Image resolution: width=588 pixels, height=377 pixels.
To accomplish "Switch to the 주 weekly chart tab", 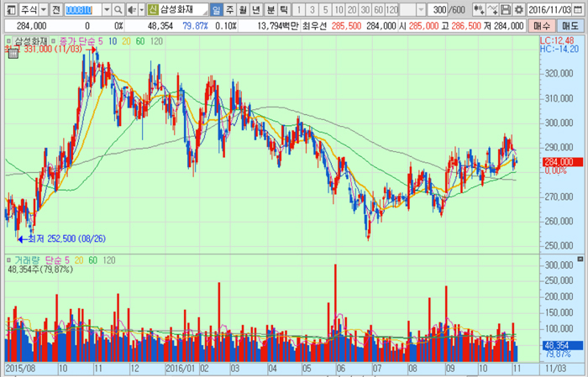I will coord(230,9).
